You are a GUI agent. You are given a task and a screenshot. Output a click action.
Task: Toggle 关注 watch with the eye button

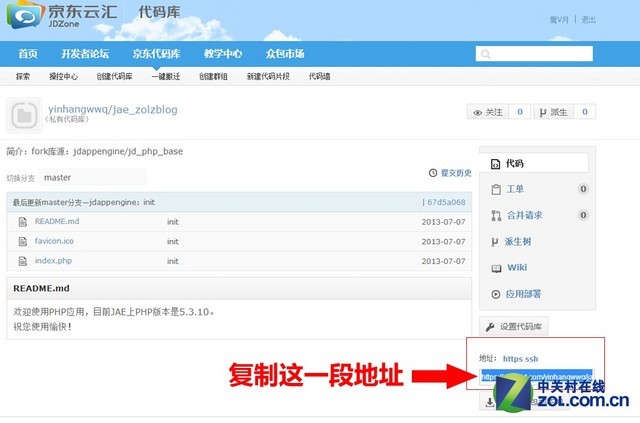pos(488,112)
